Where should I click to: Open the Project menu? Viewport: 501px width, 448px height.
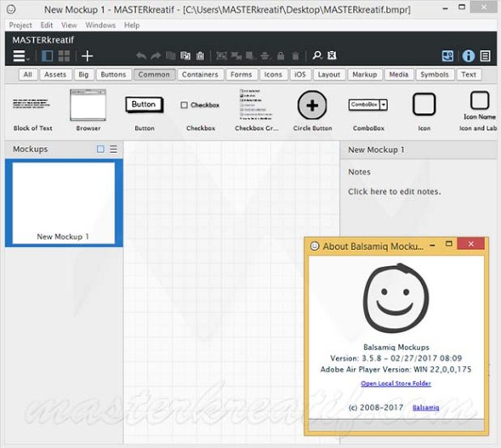click(x=20, y=25)
